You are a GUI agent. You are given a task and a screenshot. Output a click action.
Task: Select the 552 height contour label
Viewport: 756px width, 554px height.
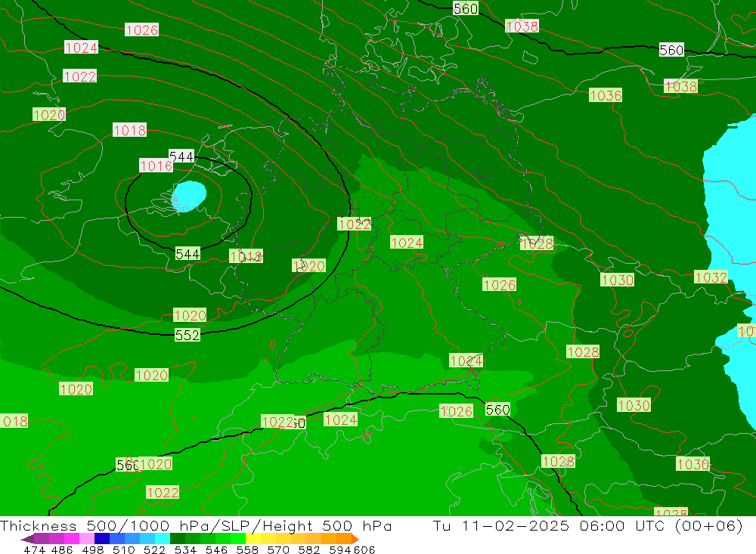[x=187, y=335]
